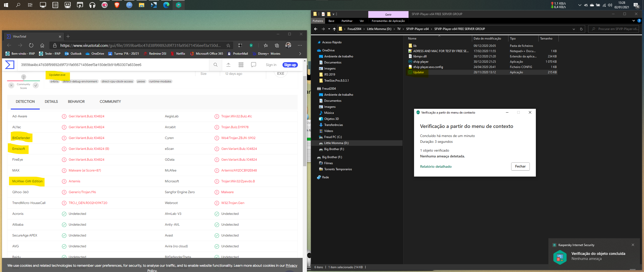The width and height of the screenshot is (644, 272).
Task: Show hidden system tray icons
Action: pyautogui.click(x=580, y=5)
